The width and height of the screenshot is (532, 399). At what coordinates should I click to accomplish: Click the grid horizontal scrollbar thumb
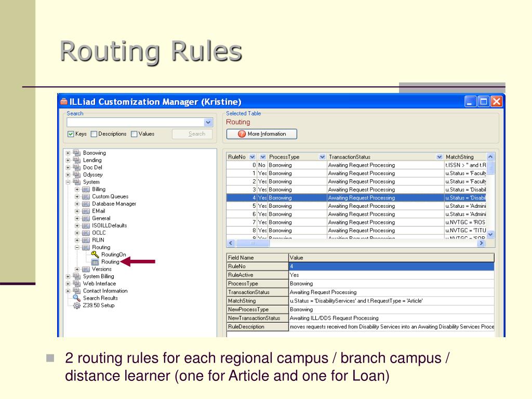click(x=252, y=243)
